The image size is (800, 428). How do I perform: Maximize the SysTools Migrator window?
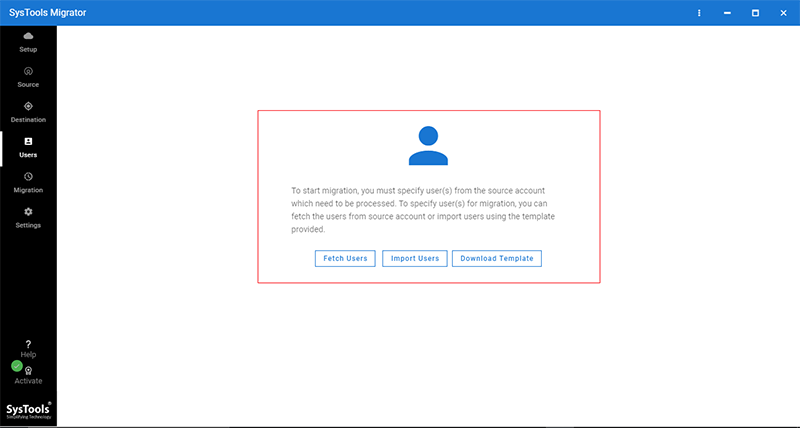(755, 13)
